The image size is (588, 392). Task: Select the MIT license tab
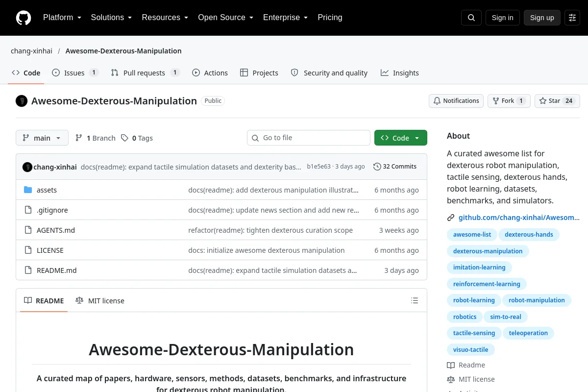click(x=100, y=300)
